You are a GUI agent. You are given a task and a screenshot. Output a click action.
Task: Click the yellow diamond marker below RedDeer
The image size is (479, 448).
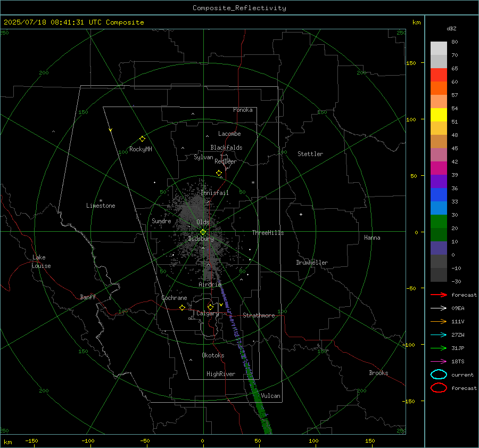[219, 173]
